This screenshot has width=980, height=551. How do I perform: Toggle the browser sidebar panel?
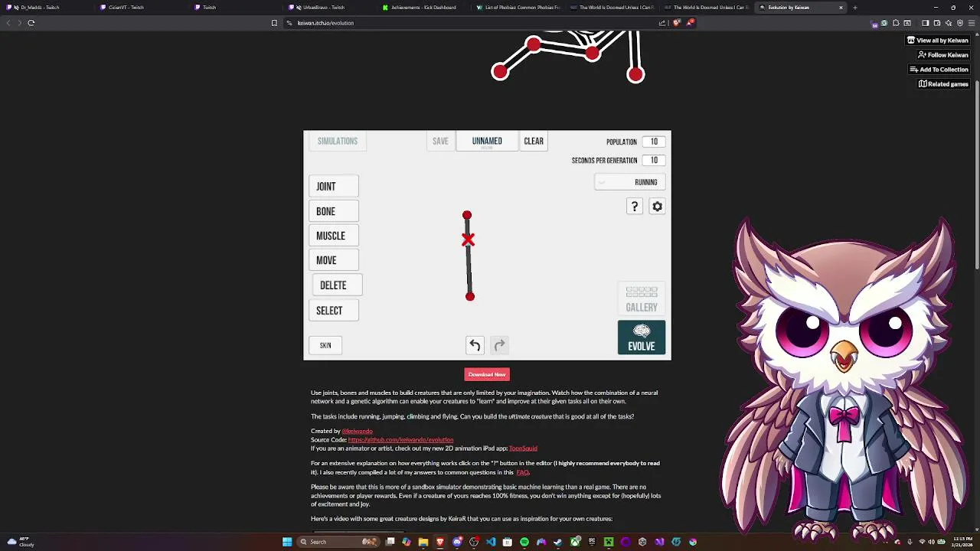926,23
